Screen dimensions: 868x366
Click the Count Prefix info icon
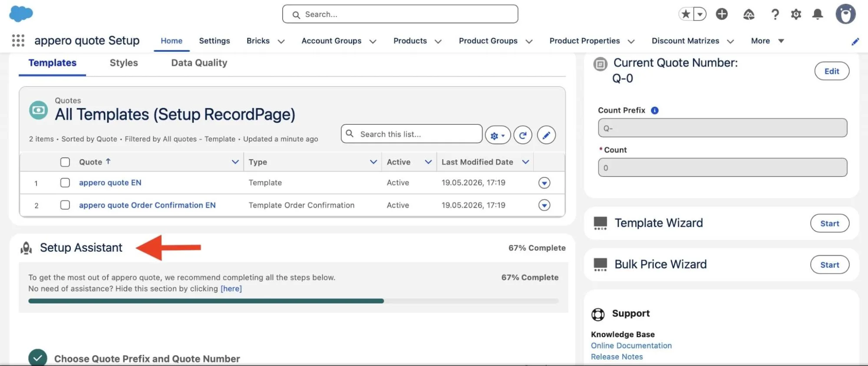point(655,110)
